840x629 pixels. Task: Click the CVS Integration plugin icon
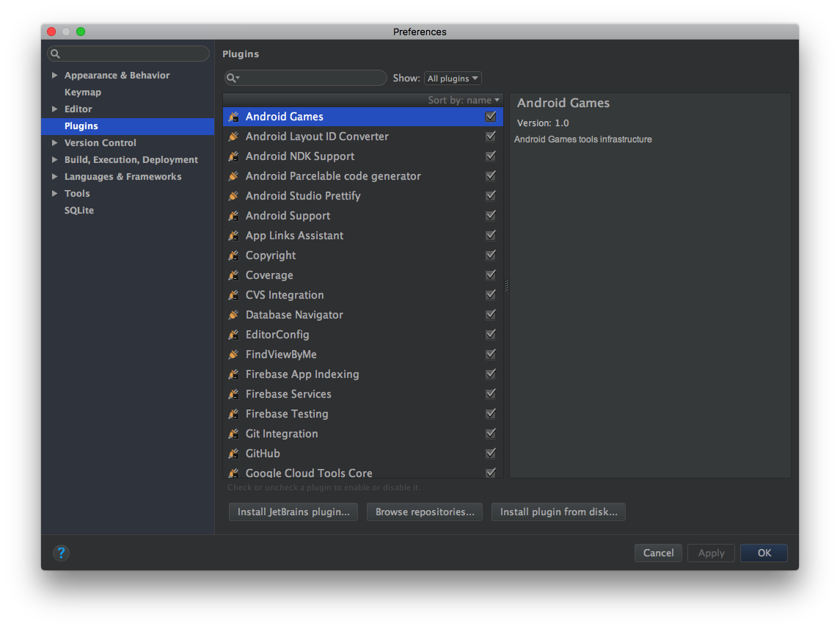coord(233,295)
